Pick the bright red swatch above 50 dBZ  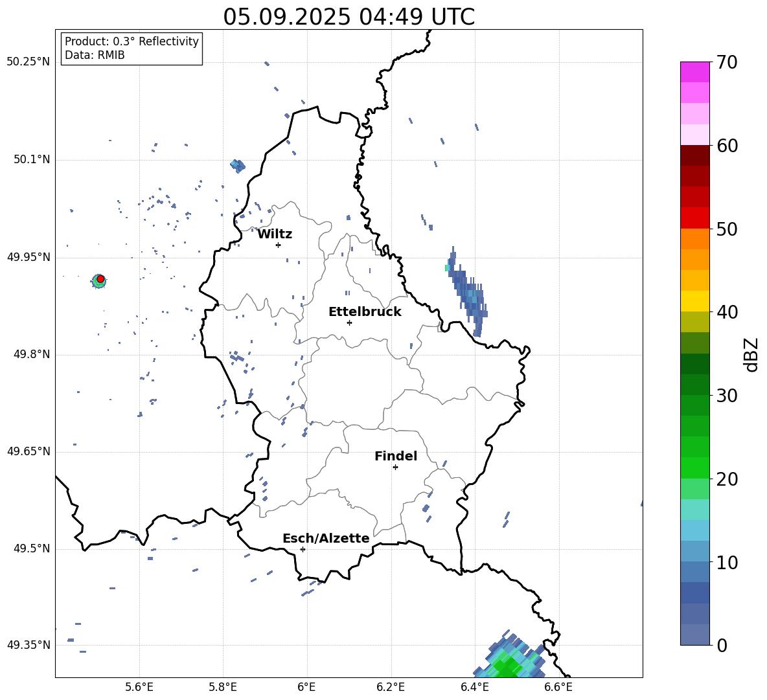[695, 218]
